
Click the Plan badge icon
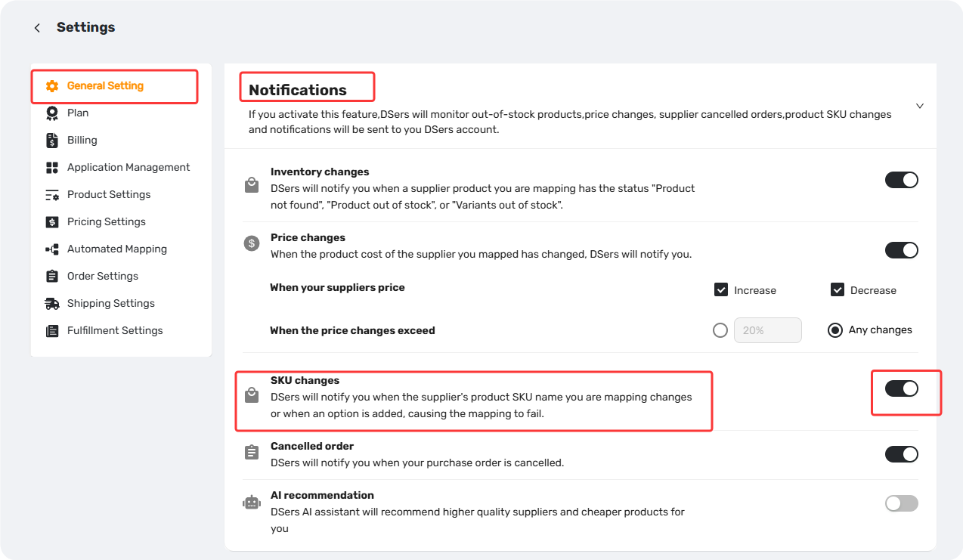point(52,113)
